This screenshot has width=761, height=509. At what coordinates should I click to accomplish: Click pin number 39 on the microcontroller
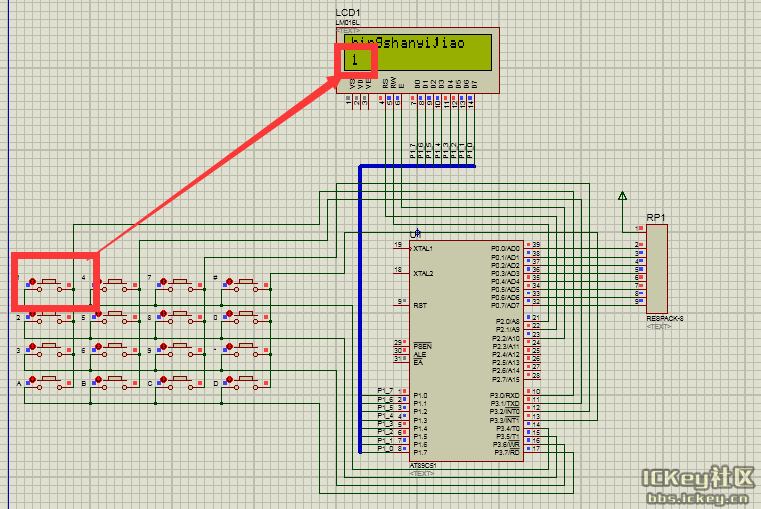536,245
